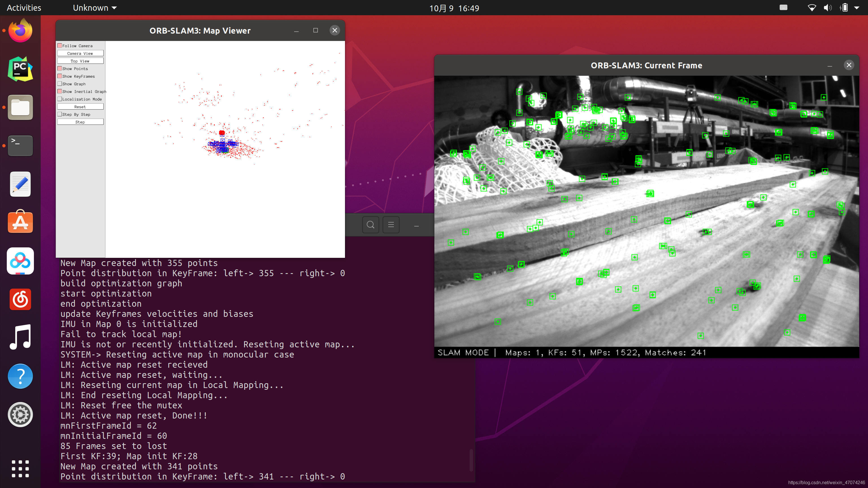This screenshot has width=868, height=488.
Task: Open the clock and calendar menu
Action: (454, 8)
